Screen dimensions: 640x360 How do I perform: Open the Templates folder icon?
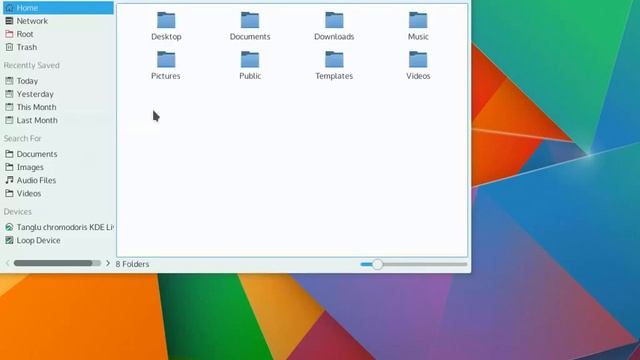click(334, 60)
